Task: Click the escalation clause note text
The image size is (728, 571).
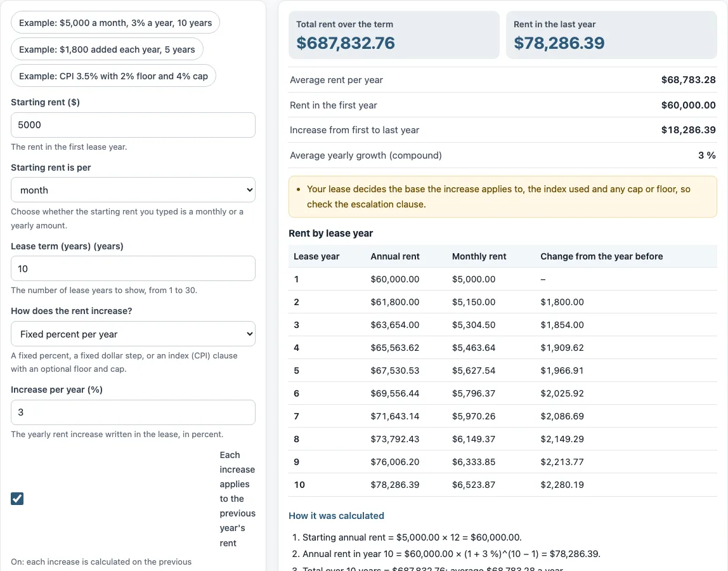Action: point(498,197)
